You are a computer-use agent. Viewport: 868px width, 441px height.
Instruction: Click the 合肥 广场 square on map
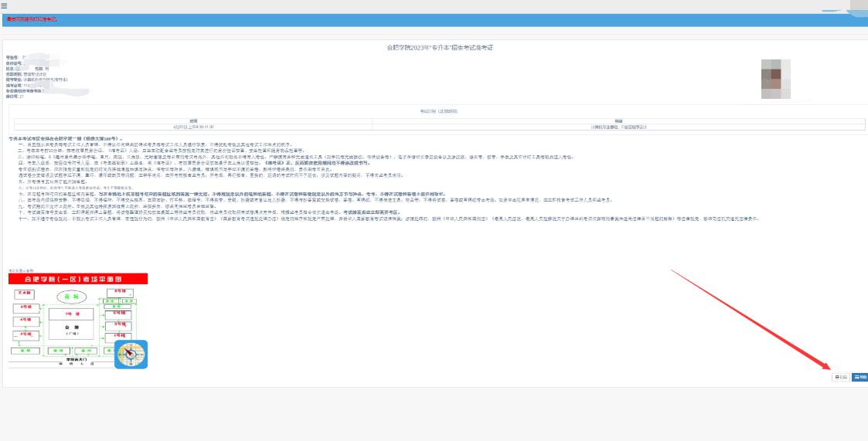tap(71, 328)
